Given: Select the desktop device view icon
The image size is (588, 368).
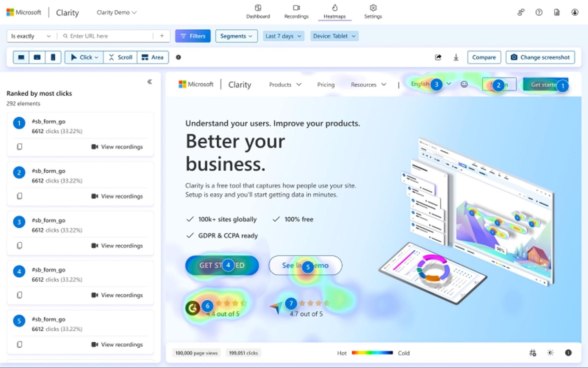Looking at the screenshot, I should (21, 57).
